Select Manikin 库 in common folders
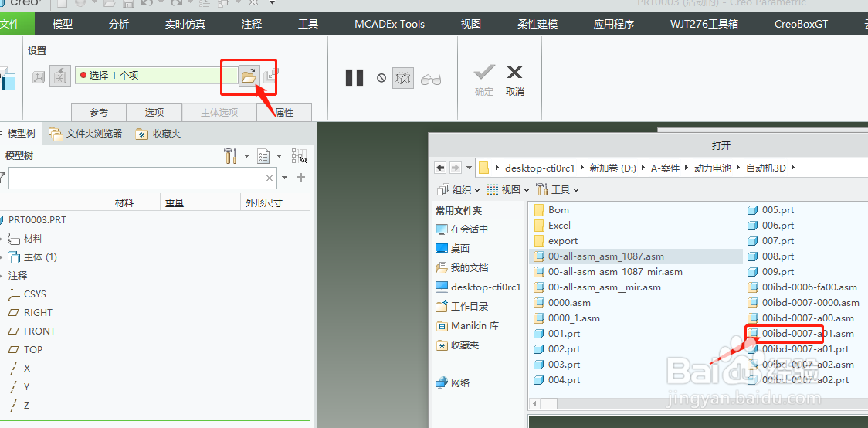 point(468,325)
